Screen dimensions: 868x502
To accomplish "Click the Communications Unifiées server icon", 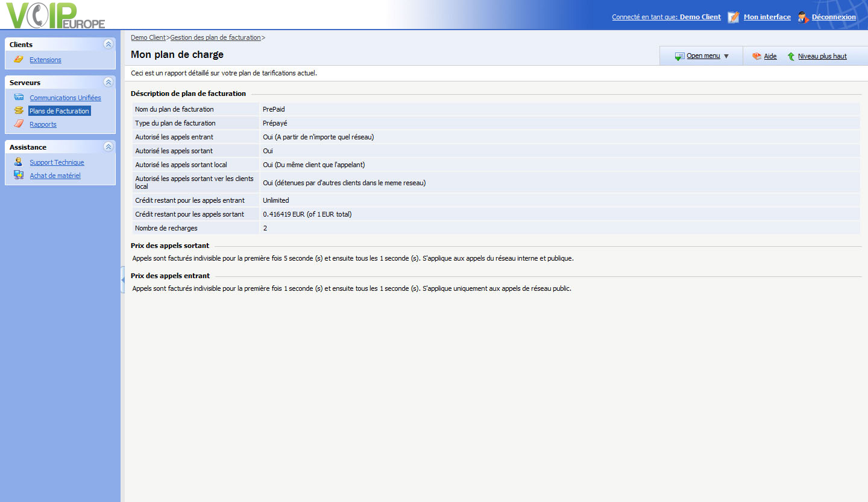I will (19, 97).
